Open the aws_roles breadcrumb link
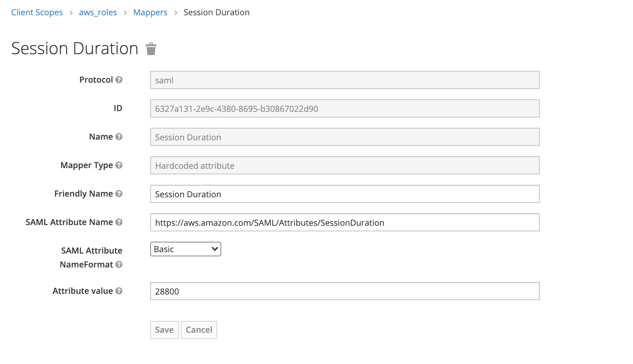 [x=98, y=13]
